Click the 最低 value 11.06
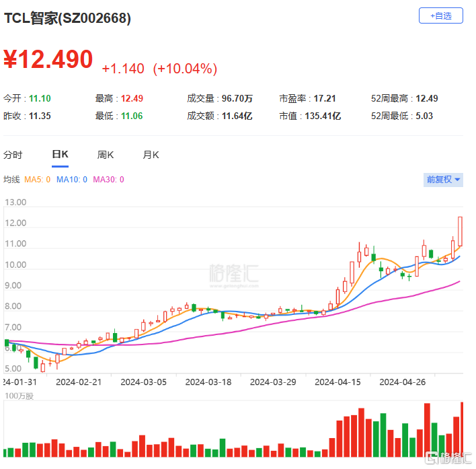476x469 pixels. click(x=132, y=116)
